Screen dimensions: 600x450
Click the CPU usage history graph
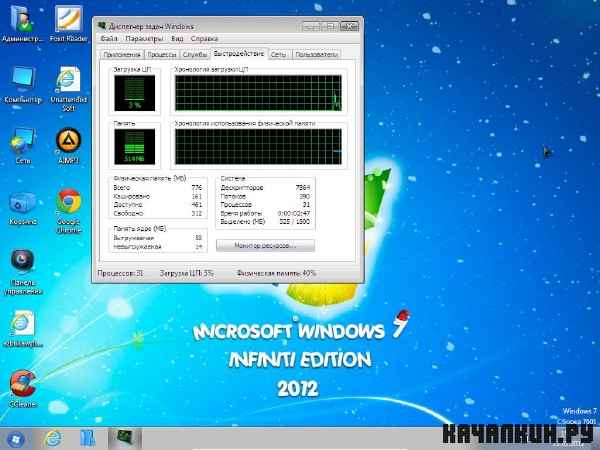click(x=258, y=93)
